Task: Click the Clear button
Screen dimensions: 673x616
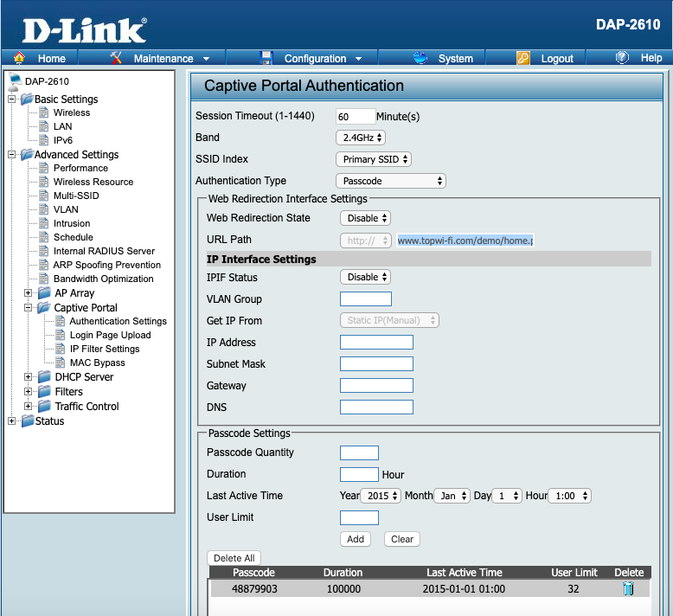Action: pos(402,539)
